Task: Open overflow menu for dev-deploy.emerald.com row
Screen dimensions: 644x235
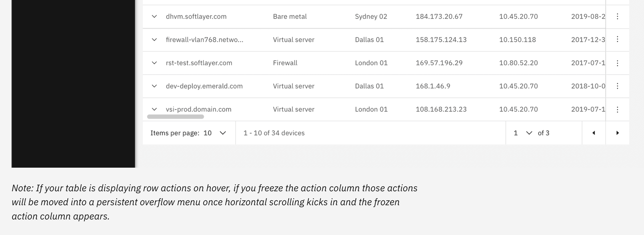Action: tap(618, 86)
